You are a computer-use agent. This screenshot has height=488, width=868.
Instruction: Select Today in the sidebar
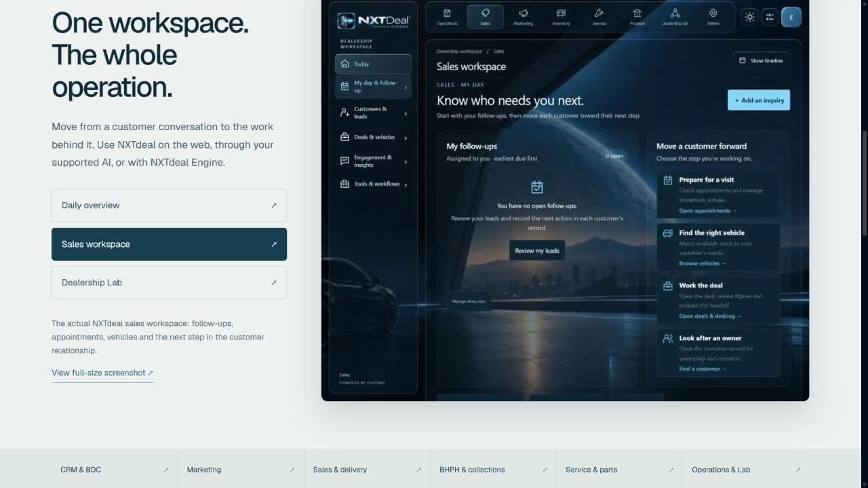coord(373,64)
